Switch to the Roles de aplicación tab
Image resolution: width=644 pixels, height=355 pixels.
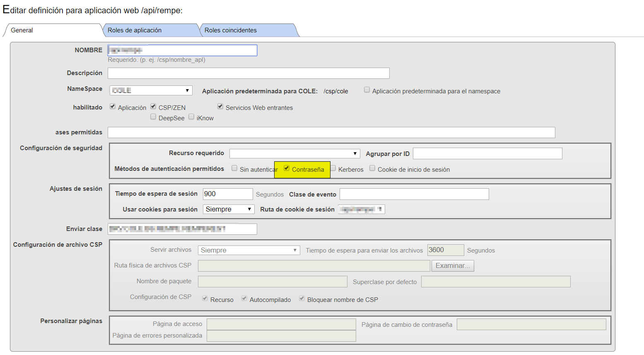click(x=135, y=30)
